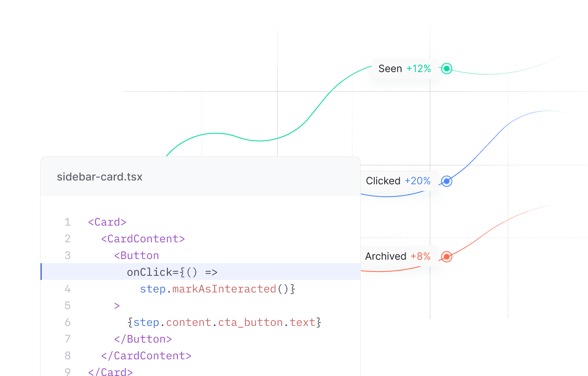588x376 pixels.
Task: Place cursor on the <Button tag
Action: pyautogui.click(x=137, y=255)
